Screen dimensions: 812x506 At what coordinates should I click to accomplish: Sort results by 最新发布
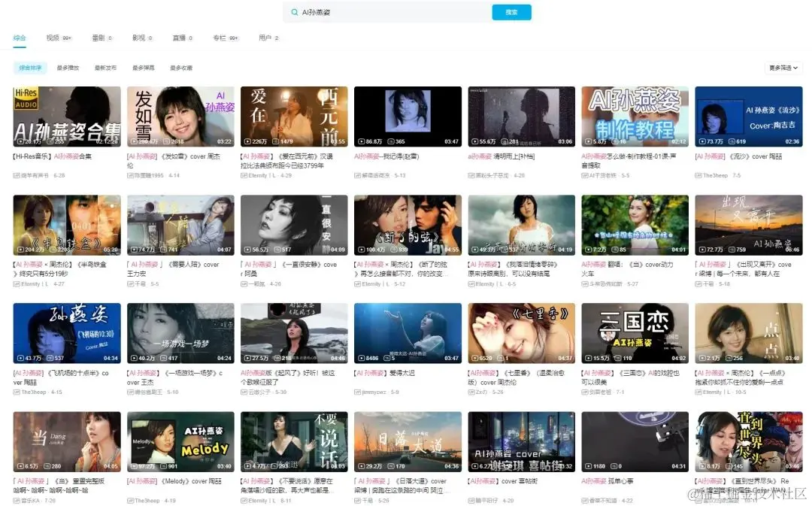(x=106, y=68)
